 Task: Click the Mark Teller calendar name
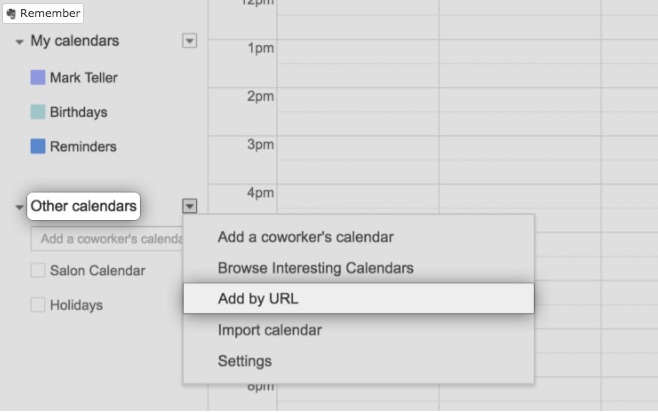pyautogui.click(x=84, y=78)
